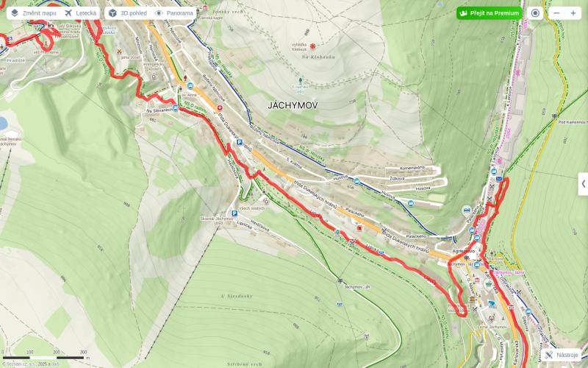This screenshot has width=588, height=368.
Task: Open the Panorama street view mode
Action: 174,13
